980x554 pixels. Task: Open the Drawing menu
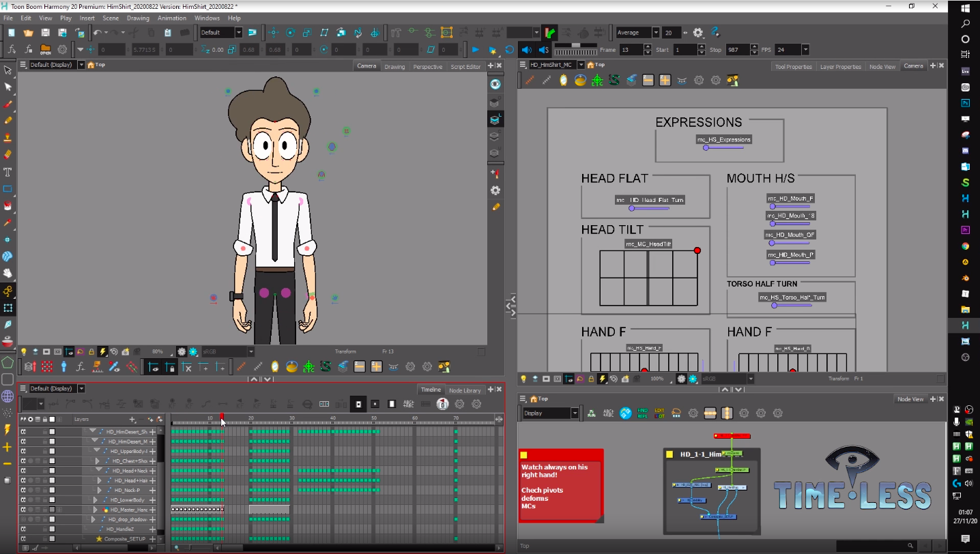[138, 18]
